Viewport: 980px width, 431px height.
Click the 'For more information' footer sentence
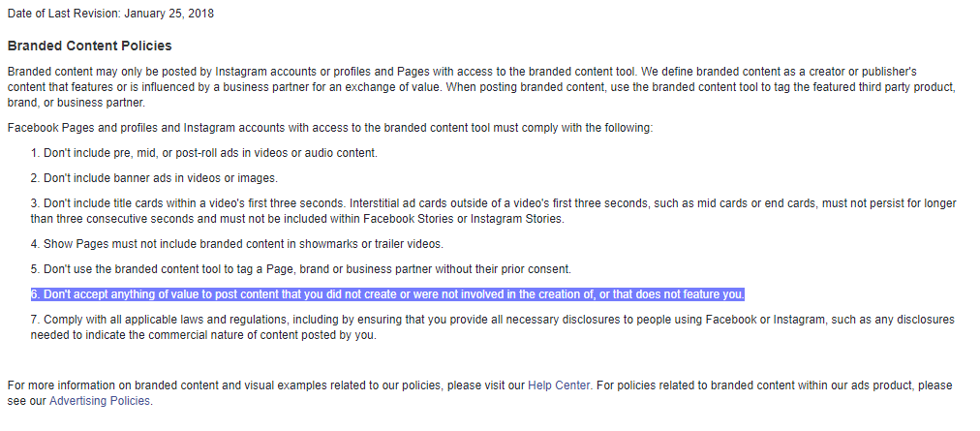point(480,393)
